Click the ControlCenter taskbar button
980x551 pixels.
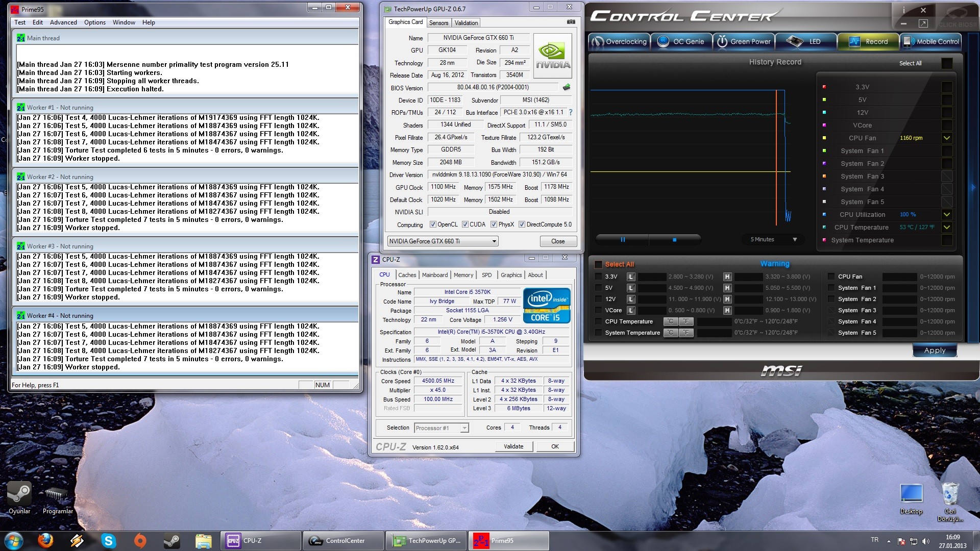(x=343, y=541)
